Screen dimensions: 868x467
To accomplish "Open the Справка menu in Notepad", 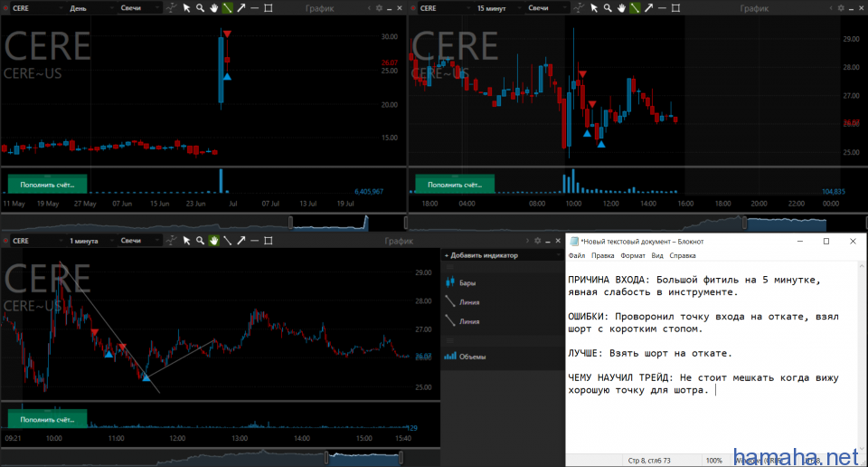I will (x=683, y=256).
